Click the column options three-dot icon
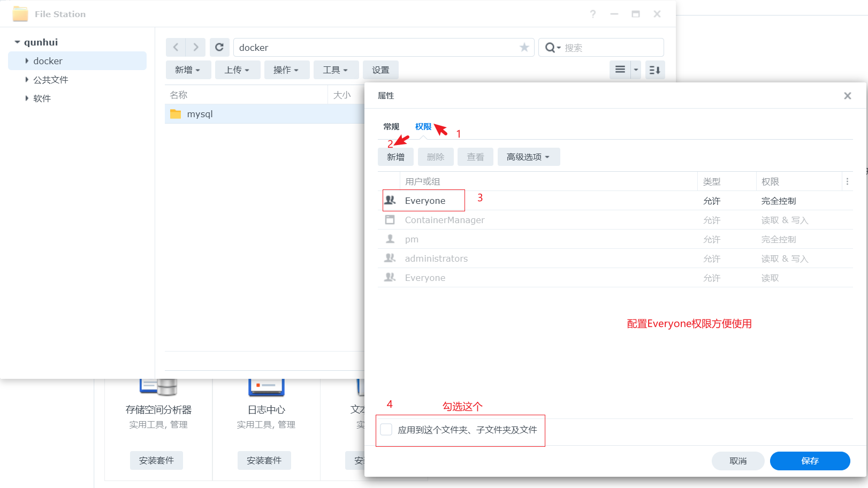 pyautogui.click(x=848, y=181)
